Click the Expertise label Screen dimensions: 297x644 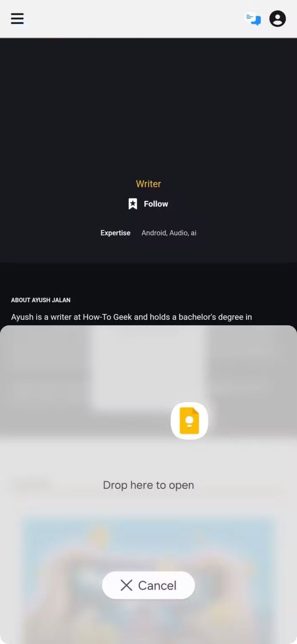(115, 233)
